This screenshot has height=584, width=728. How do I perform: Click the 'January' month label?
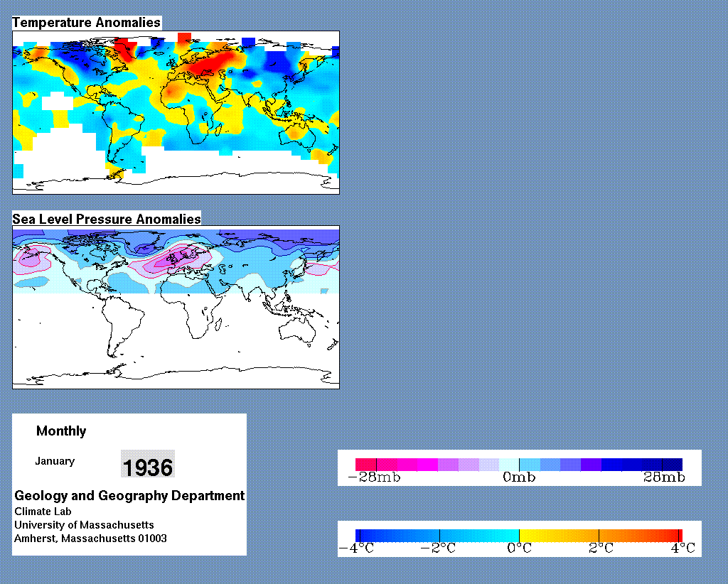tap(55, 461)
